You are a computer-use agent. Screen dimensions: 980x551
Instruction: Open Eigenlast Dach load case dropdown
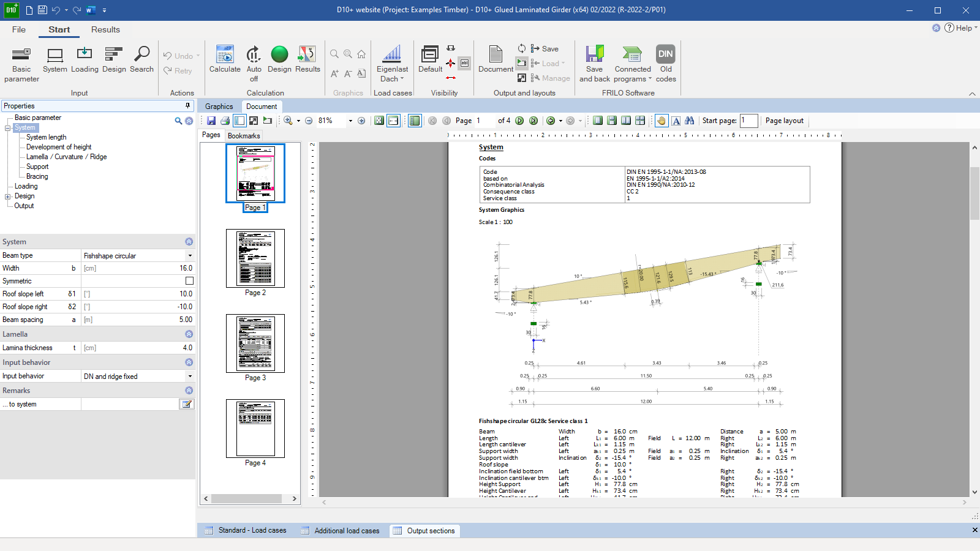392,64
